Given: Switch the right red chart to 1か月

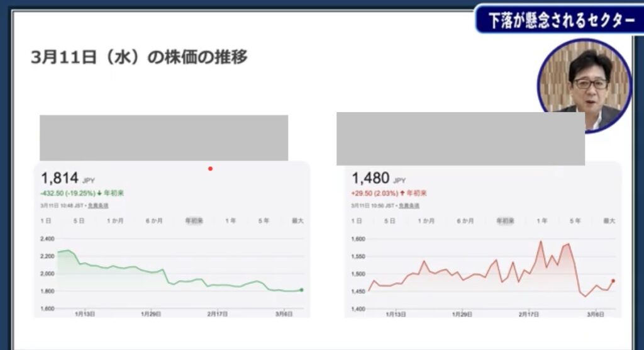Looking at the screenshot, I should (426, 221).
